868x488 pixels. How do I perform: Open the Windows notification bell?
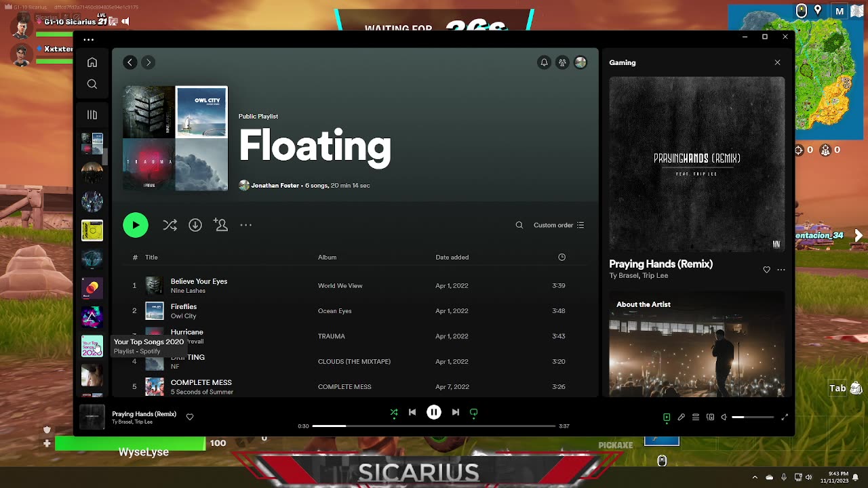tap(856, 477)
